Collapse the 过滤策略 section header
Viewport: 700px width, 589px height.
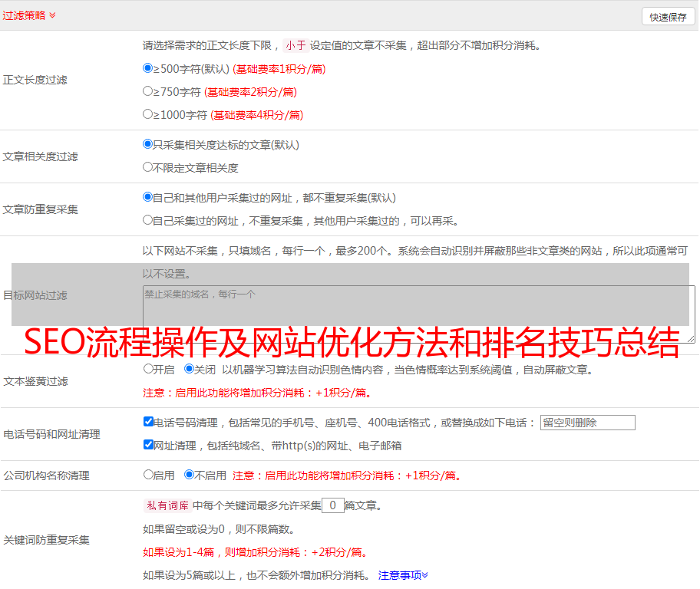[x=29, y=15]
